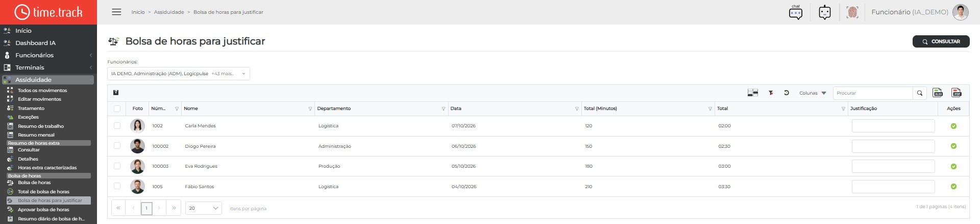The width and height of the screenshot is (980, 224).
Task: Clear filters with the funnel icon
Action: pos(771,93)
